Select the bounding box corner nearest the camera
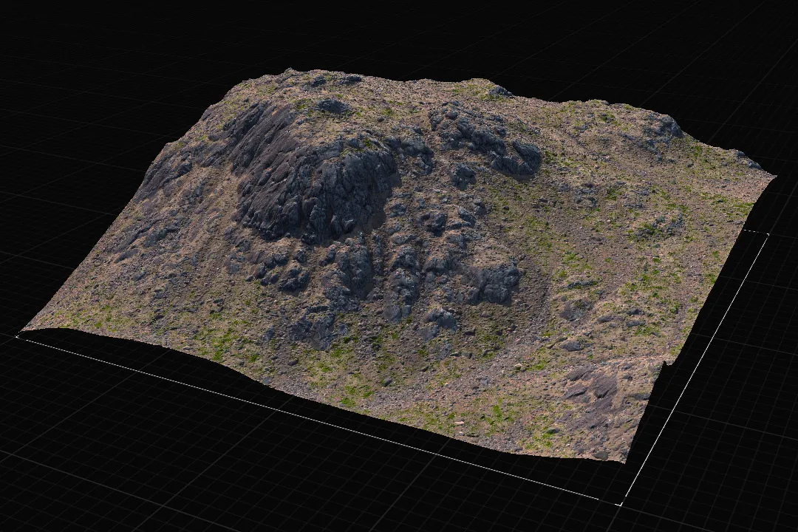This screenshot has height=532, width=798. tap(621, 505)
